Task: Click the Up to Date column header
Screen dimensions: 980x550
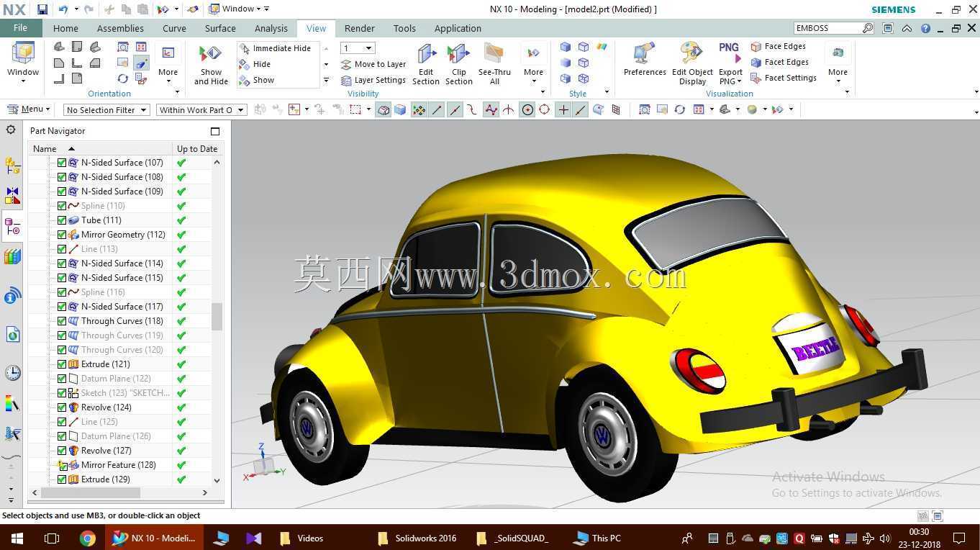Action: 197,148
